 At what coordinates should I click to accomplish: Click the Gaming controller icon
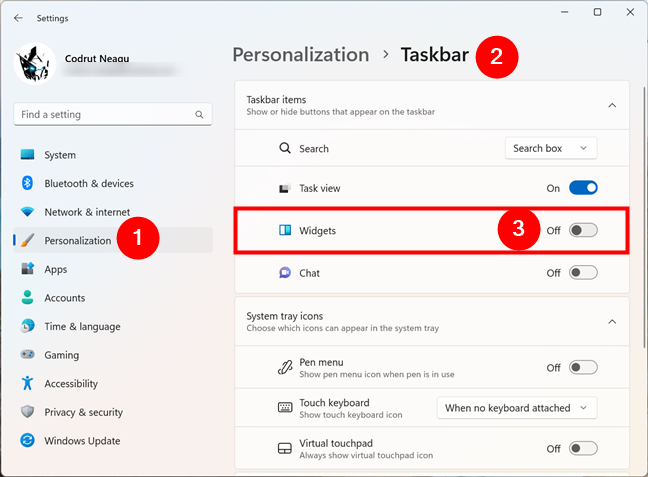[28, 354]
